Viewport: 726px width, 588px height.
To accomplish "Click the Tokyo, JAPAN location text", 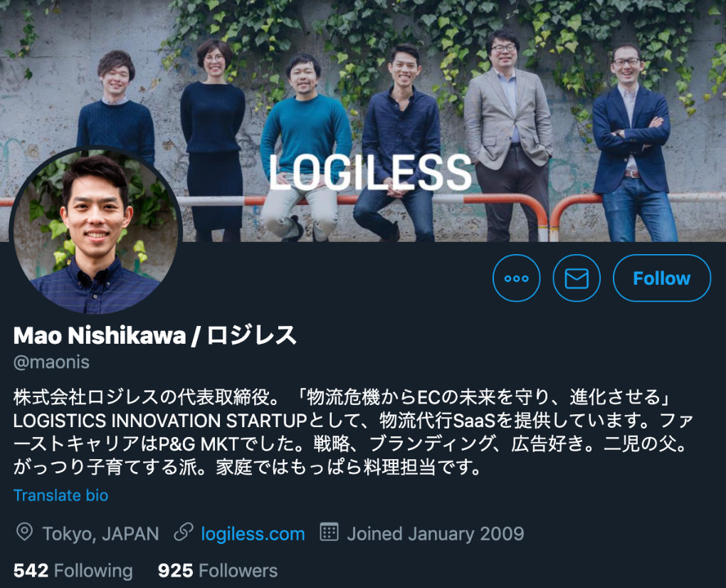I will pyautogui.click(x=100, y=534).
